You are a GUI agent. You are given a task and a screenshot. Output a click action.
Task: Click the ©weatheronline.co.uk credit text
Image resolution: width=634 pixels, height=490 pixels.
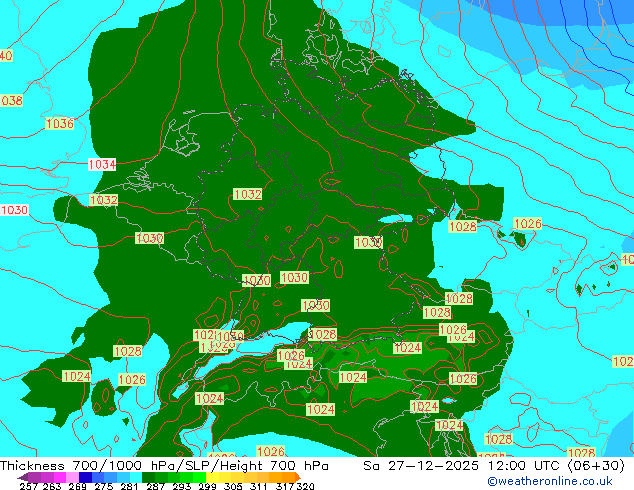550,481
